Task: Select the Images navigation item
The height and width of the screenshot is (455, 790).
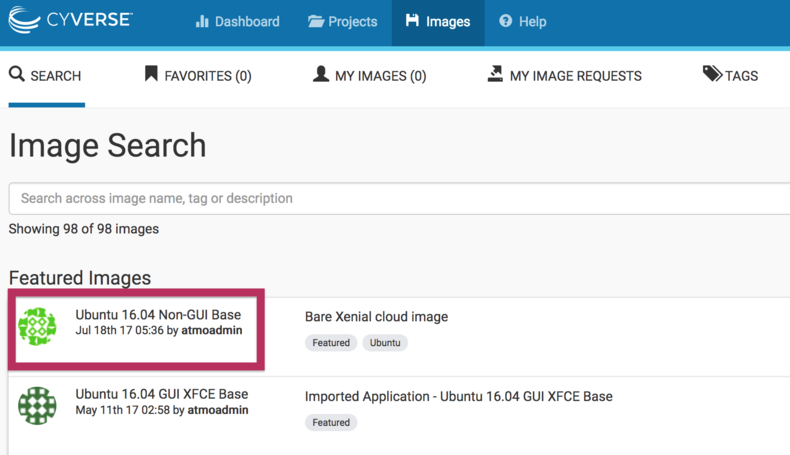Action: pyautogui.click(x=438, y=22)
